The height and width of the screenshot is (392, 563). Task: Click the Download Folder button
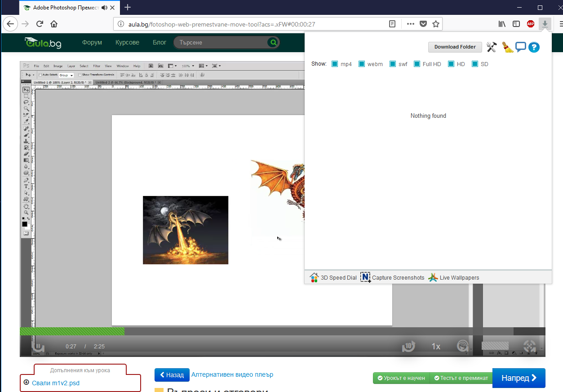(455, 47)
